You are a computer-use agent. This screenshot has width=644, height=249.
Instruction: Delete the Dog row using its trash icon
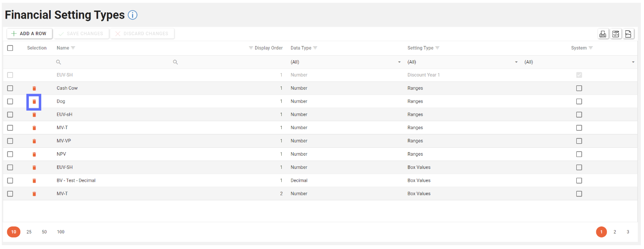34,102
